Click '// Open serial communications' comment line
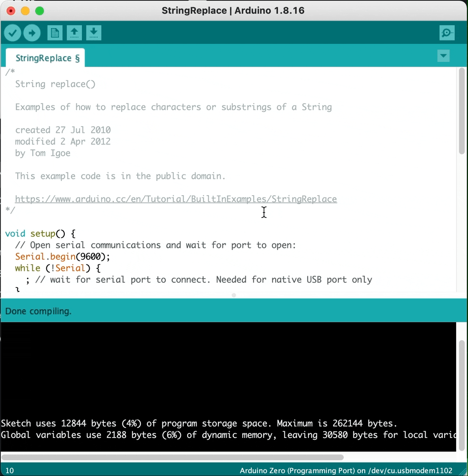Viewport: 468px width, 476px height. pos(156,245)
